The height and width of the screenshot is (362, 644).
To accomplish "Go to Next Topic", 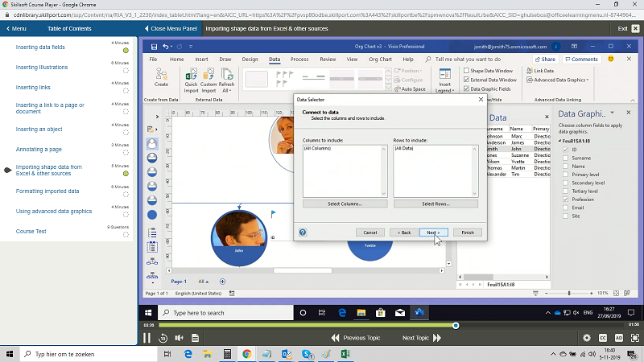I will 422,338.
